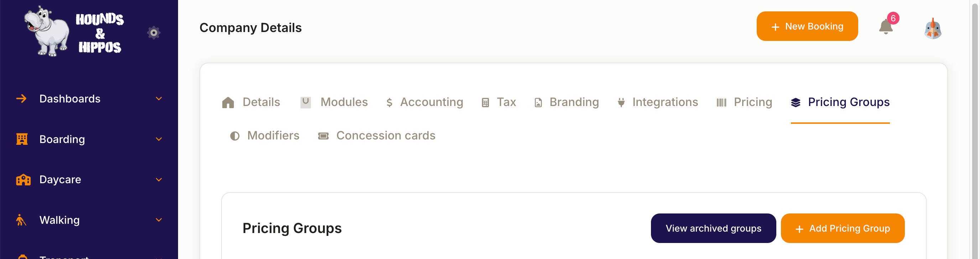This screenshot has height=259, width=980.
Task: Go to the Concession cards tab
Action: tap(377, 136)
